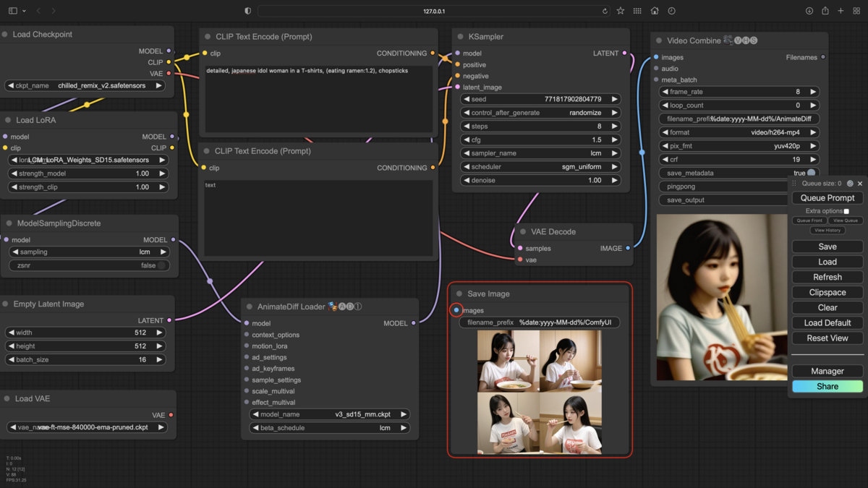This screenshot has width=868, height=488.
Task: Load a workflow
Action: click(827, 262)
